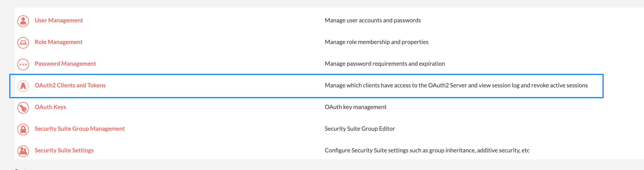Click 'Manage password requirements and expiration' description
This screenshot has height=170, width=644.
point(384,64)
